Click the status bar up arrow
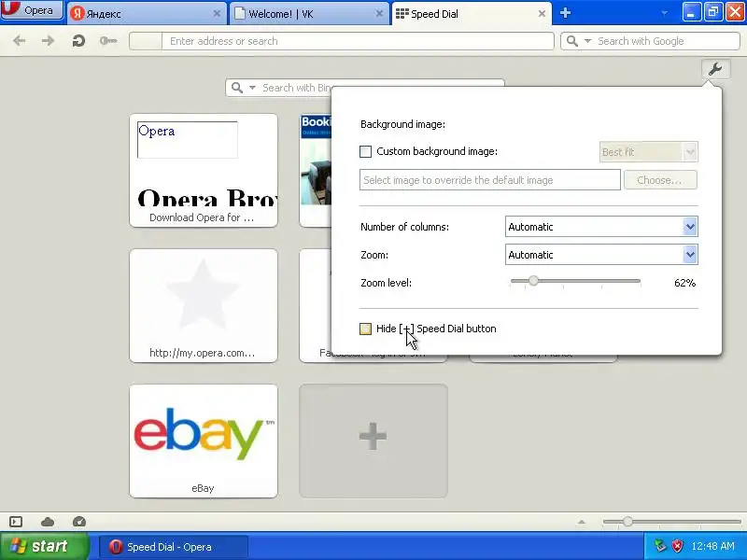Screen dimensions: 747x560 (581, 522)
